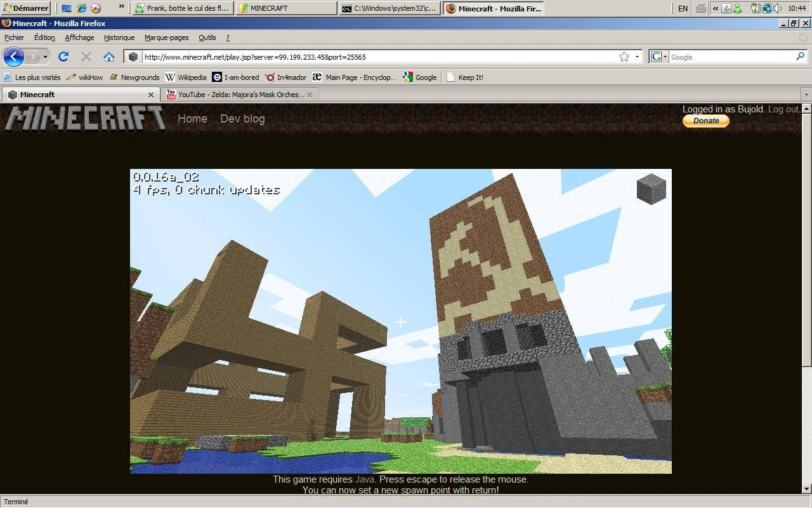Image resolution: width=812 pixels, height=508 pixels.
Task: List all tabs with the tab bar dropdown
Action: point(806,95)
